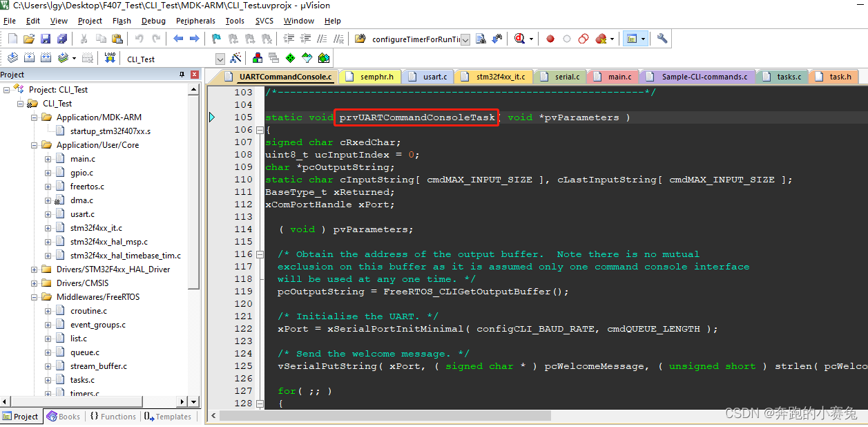The width and height of the screenshot is (868, 427).
Task: Open the batch build dropdown arrow
Action: (74, 58)
